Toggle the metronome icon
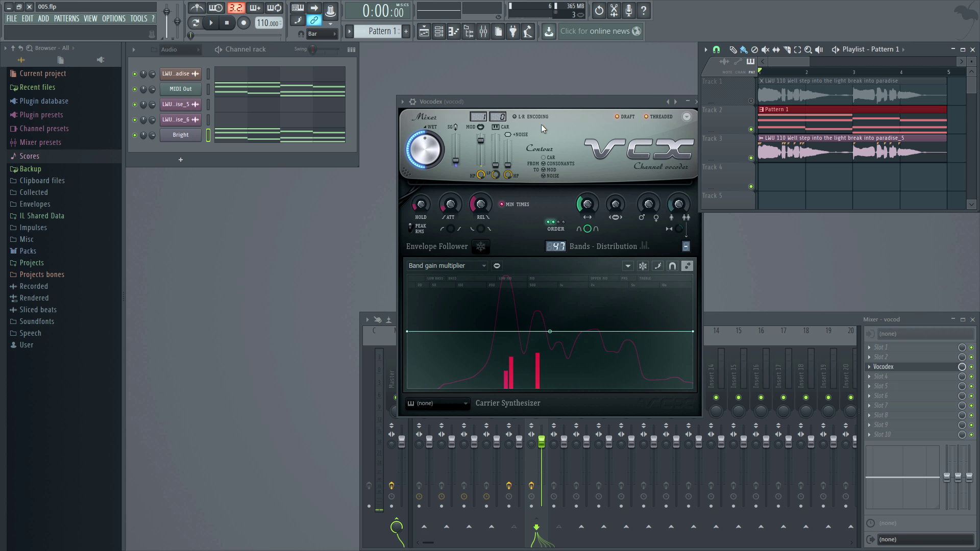 pyautogui.click(x=197, y=8)
